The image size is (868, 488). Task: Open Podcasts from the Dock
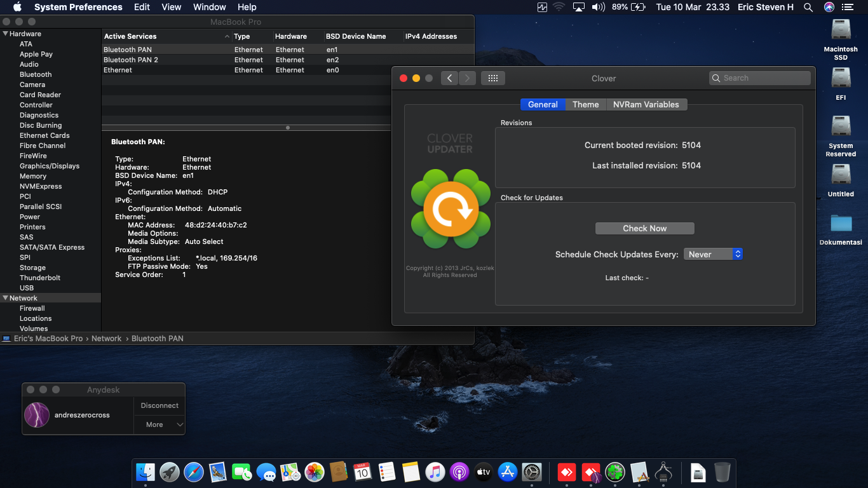tap(459, 472)
